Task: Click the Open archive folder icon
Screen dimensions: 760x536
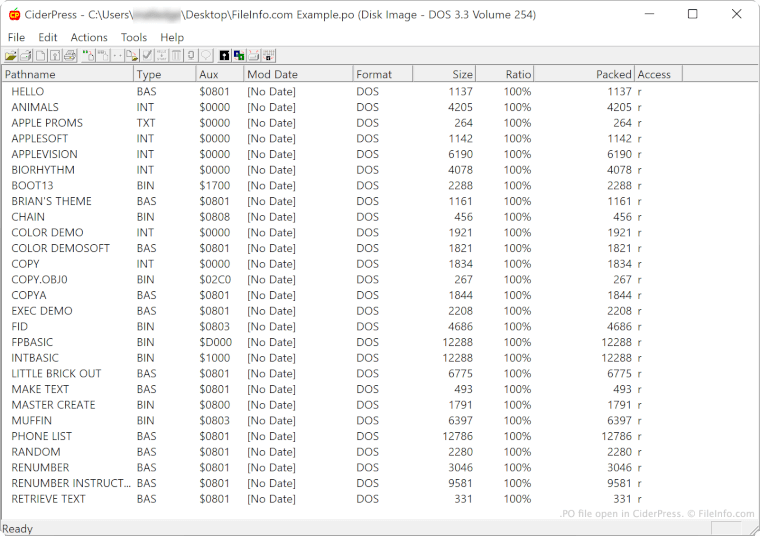Action: 11,56
